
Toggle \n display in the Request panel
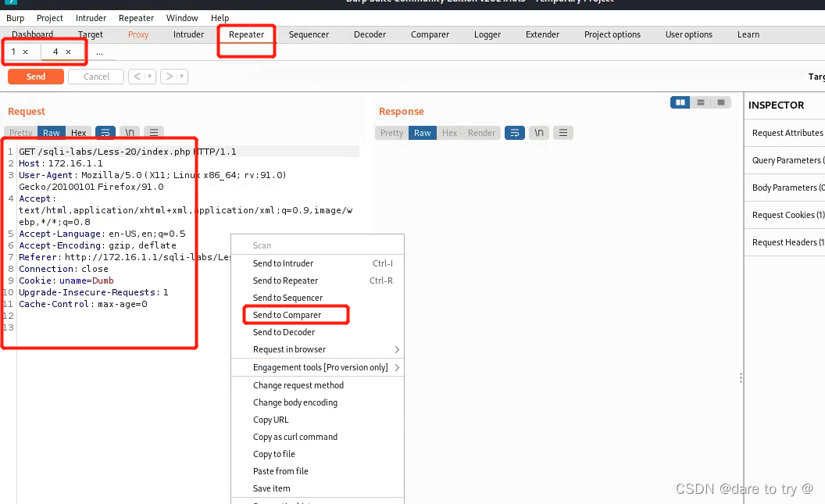[129, 132]
